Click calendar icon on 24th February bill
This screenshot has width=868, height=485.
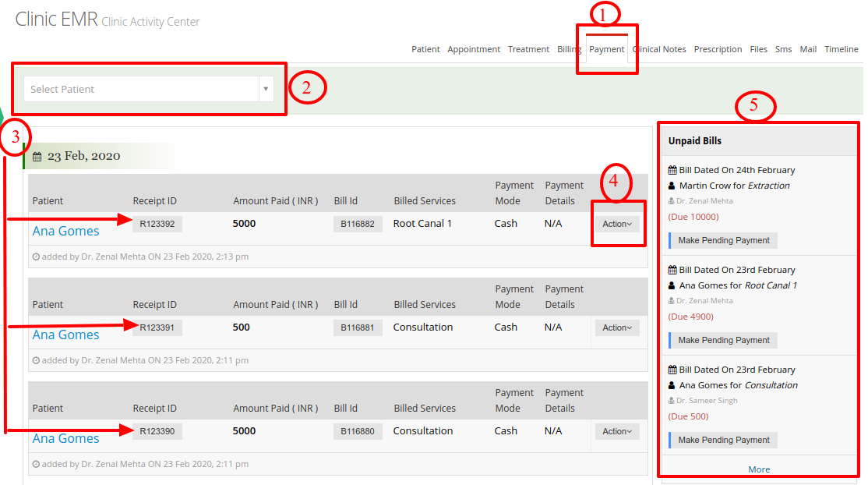[x=672, y=170]
